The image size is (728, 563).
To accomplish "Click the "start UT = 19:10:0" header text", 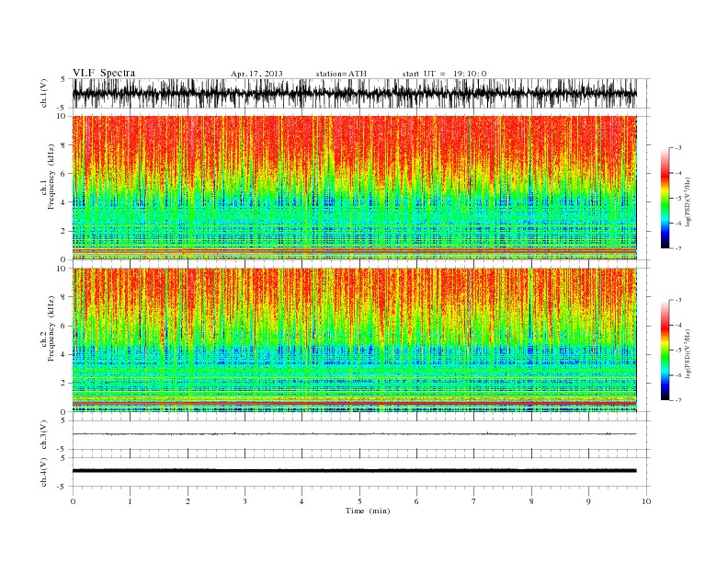I will pos(444,74).
